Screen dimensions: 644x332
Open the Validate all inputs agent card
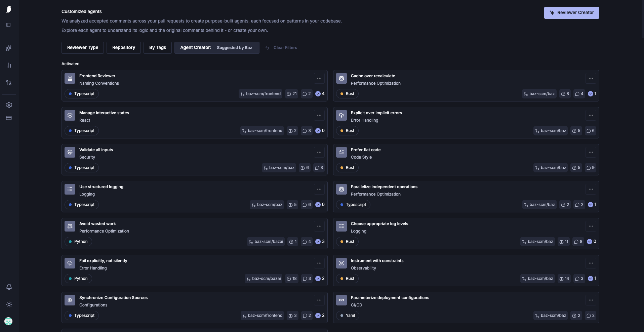pyautogui.click(x=194, y=160)
